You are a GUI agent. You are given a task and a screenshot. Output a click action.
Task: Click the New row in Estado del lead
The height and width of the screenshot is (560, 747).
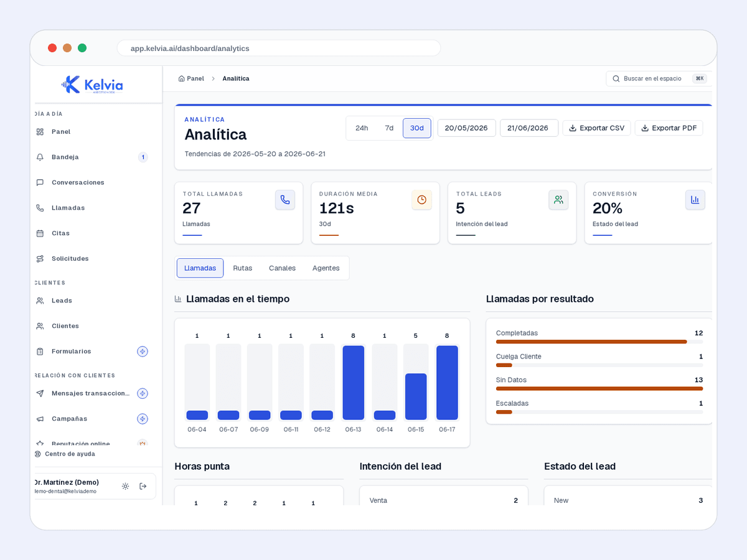pyautogui.click(x=629, y=500)
